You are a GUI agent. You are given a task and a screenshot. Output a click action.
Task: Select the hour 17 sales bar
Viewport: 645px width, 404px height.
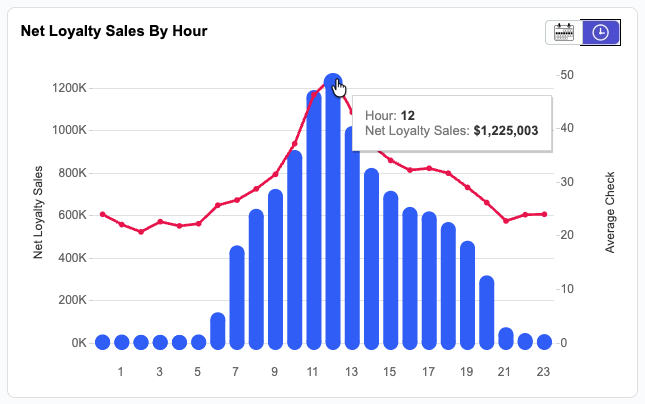click(x=429, y=281)
